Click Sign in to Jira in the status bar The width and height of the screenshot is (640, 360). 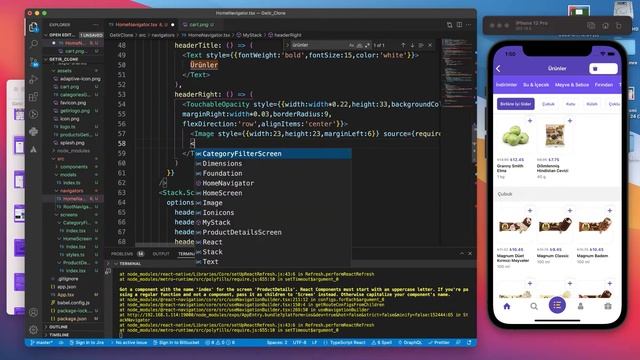(87, 342)
